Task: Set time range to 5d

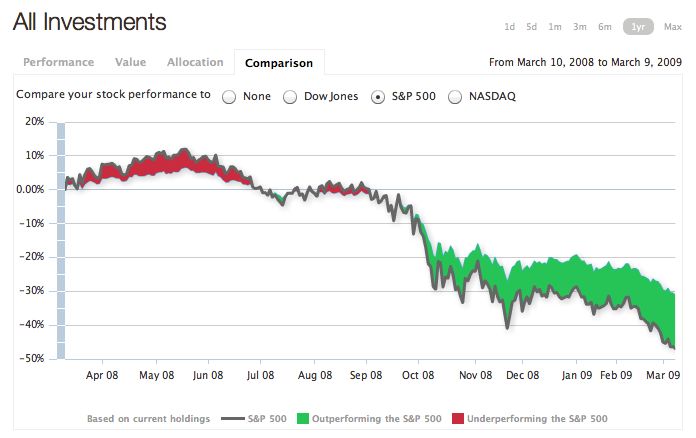Action: tap(532, 27)
